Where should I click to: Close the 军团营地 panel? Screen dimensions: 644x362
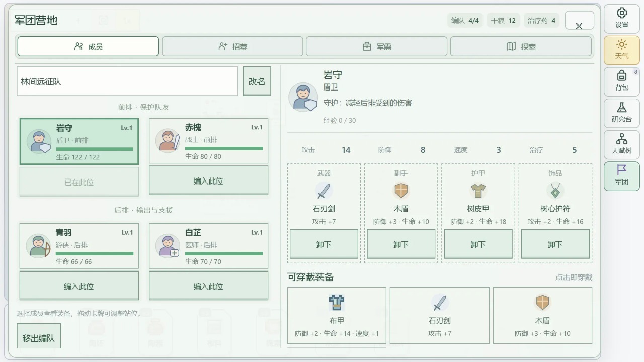[x=579, y=21]
